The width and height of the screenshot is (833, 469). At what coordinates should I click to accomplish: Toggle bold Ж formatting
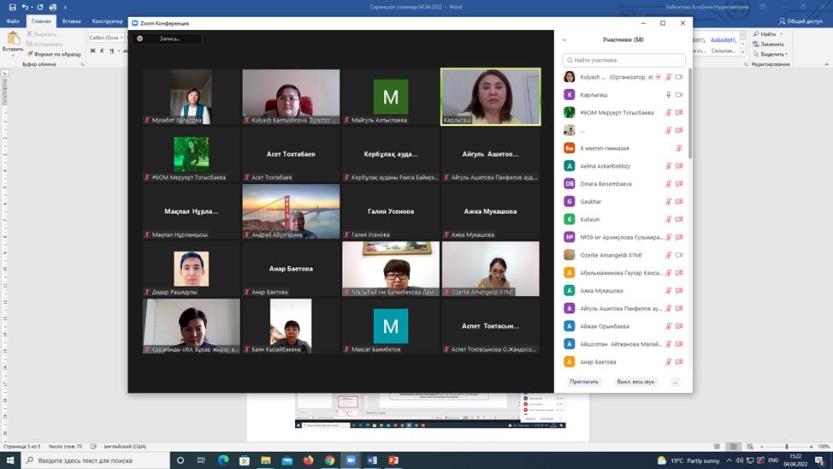coord(93,51)
